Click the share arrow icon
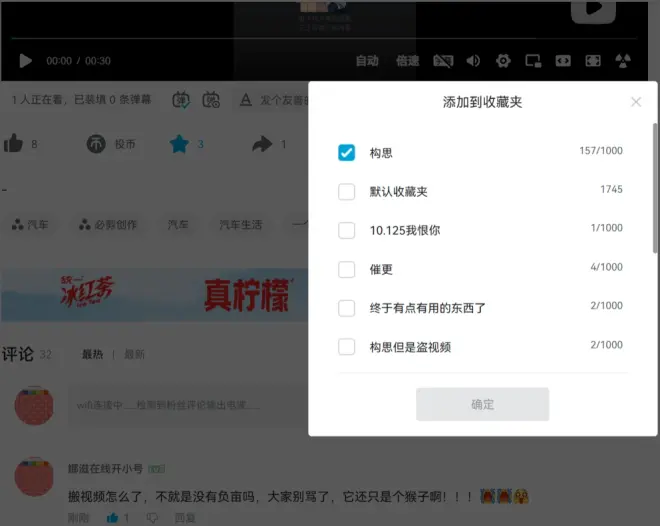The height and width of the screenshot is (526, 660). click(262, 144)
